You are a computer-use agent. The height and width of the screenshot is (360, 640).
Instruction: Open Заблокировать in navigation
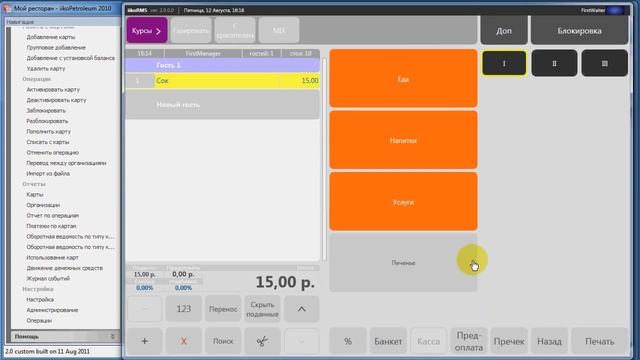point(46,111)
